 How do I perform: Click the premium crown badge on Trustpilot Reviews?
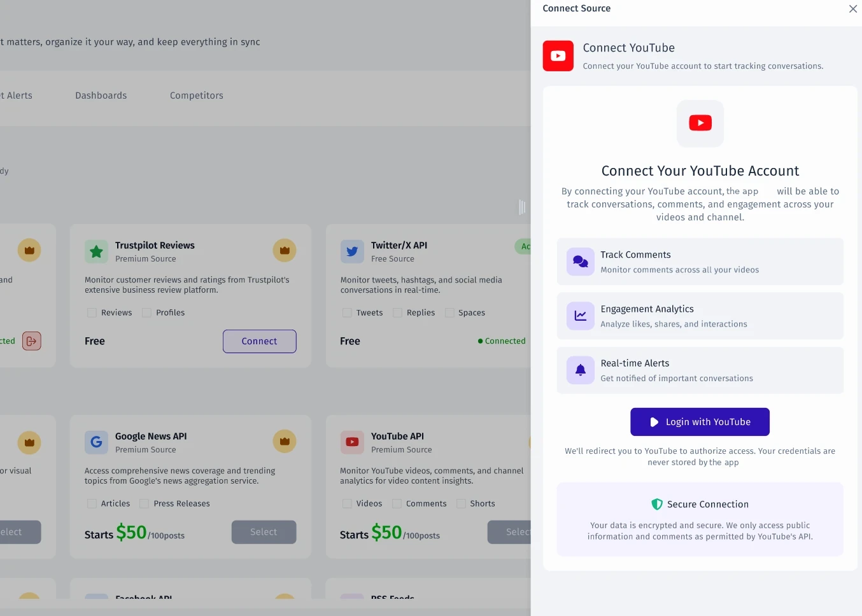click(x=285, y=250)
